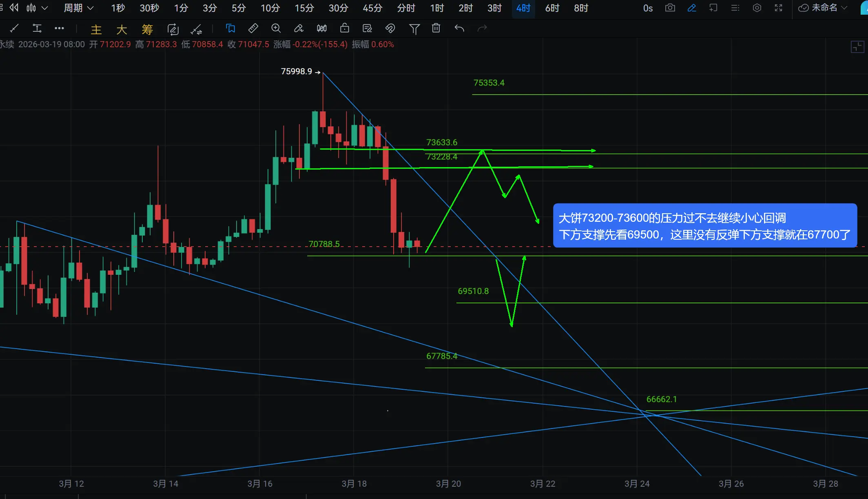Click the 筹 chip distribution button
The width and height of the screenshot is (868, 499).
(147, 29)
